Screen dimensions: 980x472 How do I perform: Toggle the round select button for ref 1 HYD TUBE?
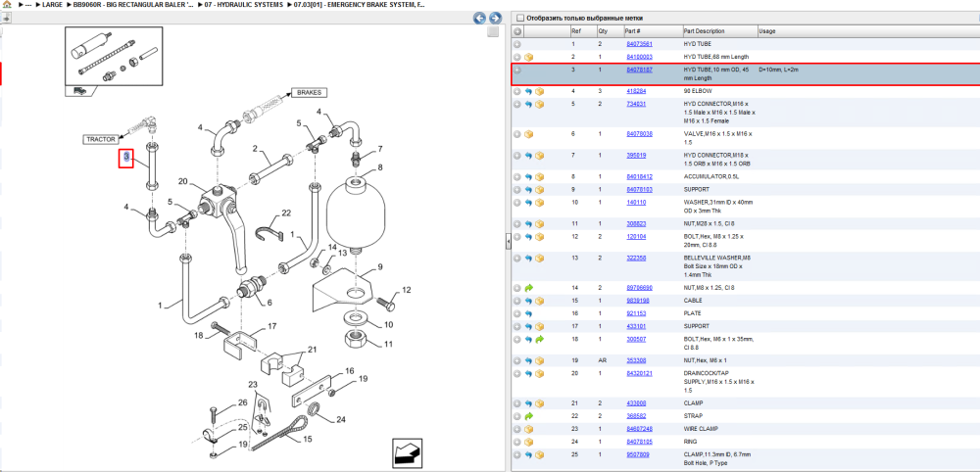point(517,44)
